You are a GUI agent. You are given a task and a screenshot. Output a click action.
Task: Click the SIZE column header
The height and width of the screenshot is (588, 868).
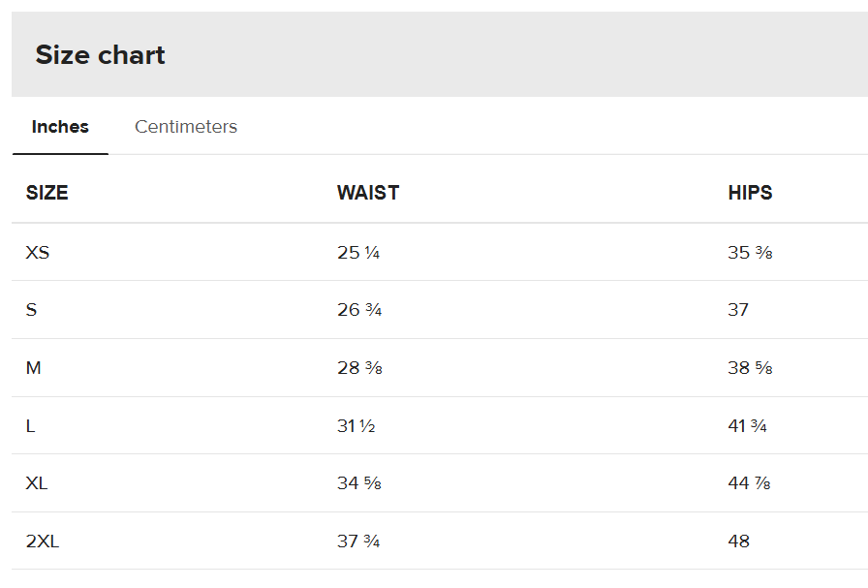47,193
